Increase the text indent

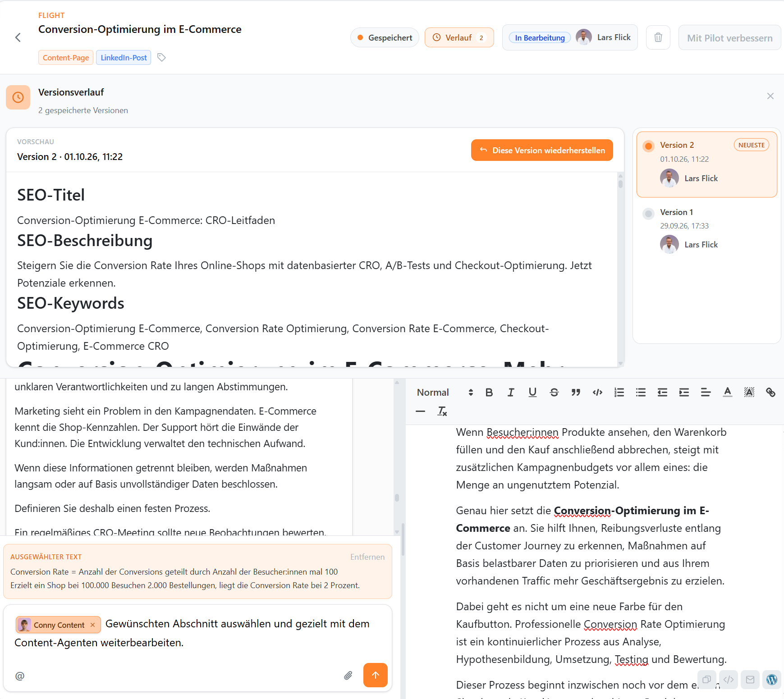(x=684, y=392)
